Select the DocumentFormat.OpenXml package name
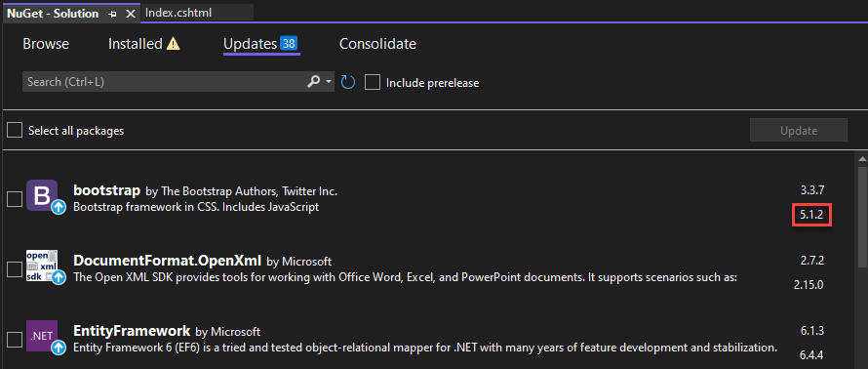This screenshot has width=868, height=369. (x=167, y=260)
